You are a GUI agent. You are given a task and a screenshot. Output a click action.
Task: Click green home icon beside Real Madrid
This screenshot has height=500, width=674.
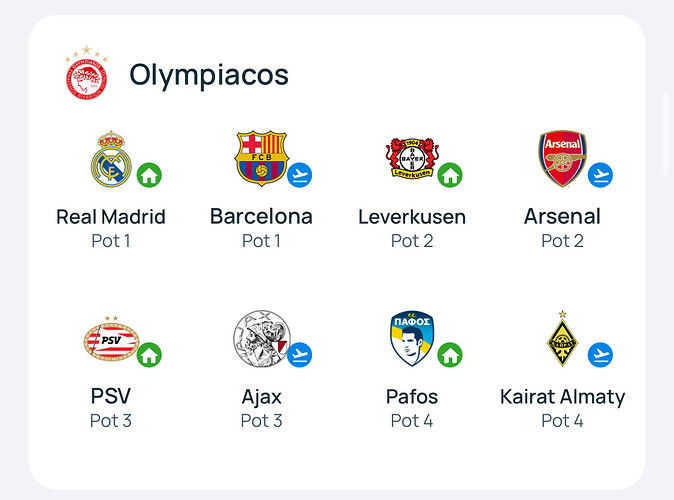[149, 175]
